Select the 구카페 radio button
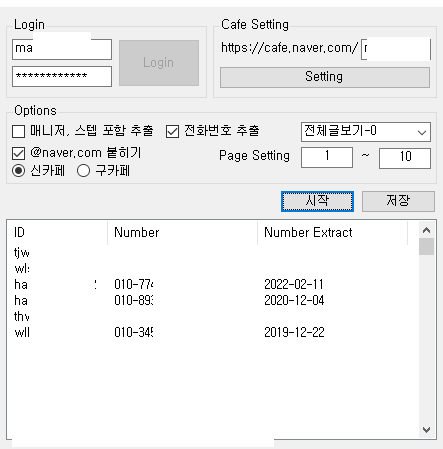443x449 pixels. pos(83,171)
